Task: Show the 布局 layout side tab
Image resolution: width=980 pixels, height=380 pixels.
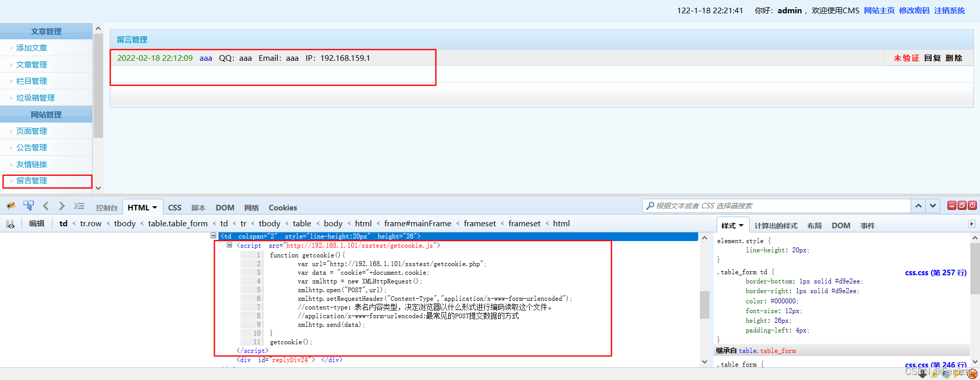Action: pos(815,226)
